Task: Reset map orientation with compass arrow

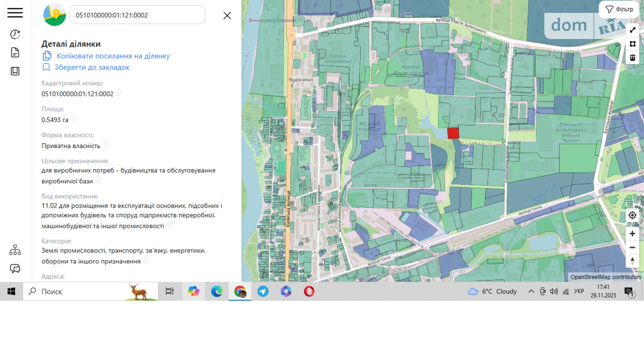Action: 632,261
